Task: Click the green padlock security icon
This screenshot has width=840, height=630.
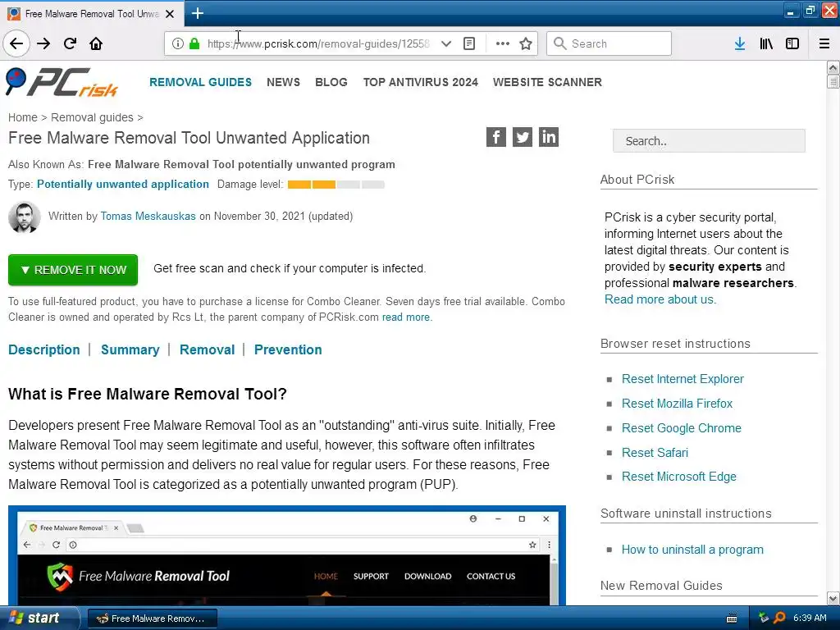Action: pyautogui.click(x=194, y=43)
